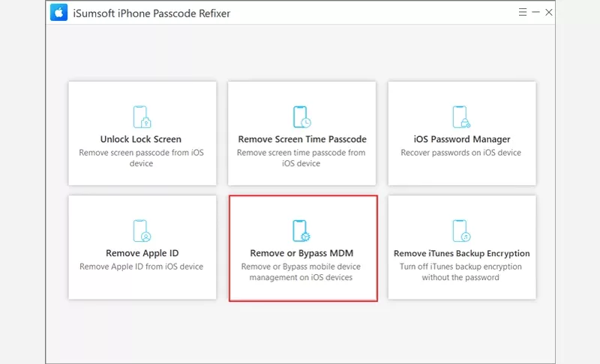Viewport: 600px width, 364px height.
Task: Minimize the iSumsoft window
Action: 535,12
